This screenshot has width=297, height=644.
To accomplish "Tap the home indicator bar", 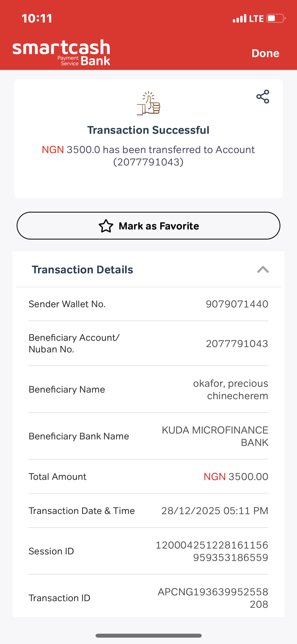I will (148, 636).
